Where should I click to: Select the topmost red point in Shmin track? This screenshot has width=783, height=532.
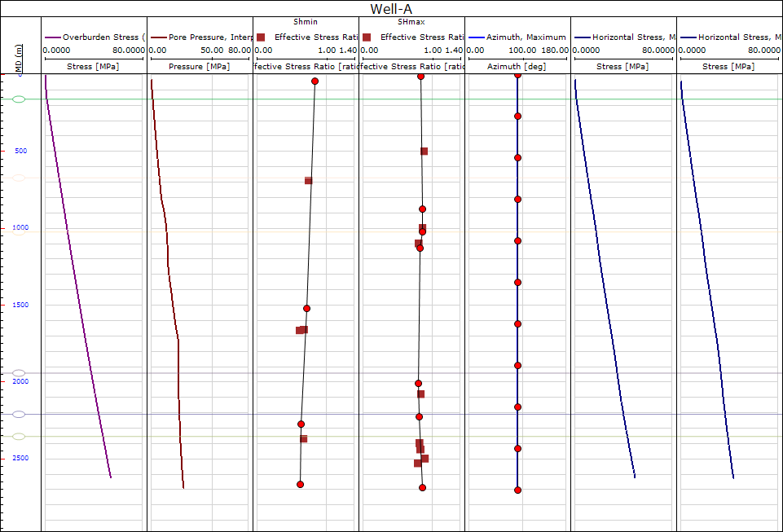tap(315, 81)
